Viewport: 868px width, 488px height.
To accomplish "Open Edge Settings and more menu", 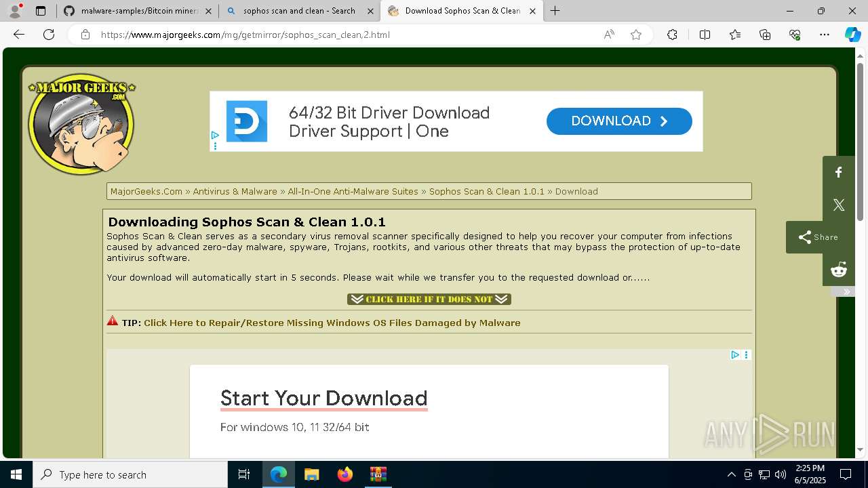I will [825, 35].
